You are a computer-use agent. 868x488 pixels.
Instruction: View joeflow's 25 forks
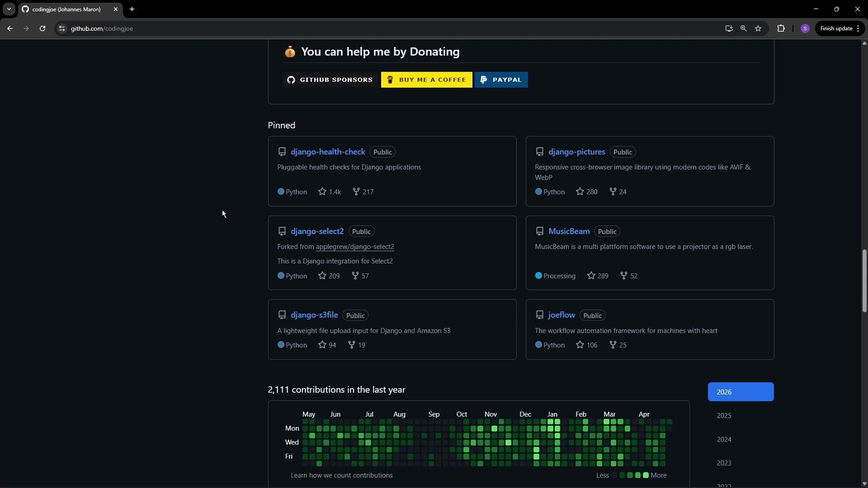[x=618, y=345]
